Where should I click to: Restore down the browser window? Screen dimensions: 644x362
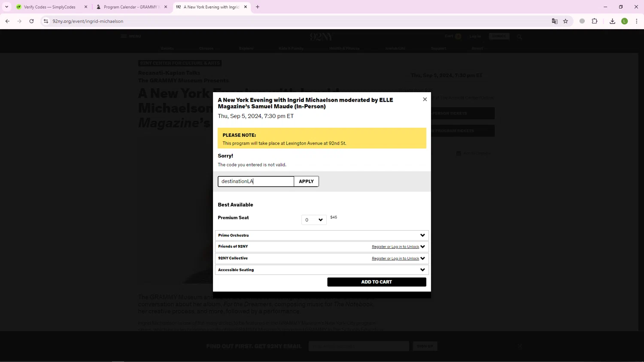click(621, 7)
